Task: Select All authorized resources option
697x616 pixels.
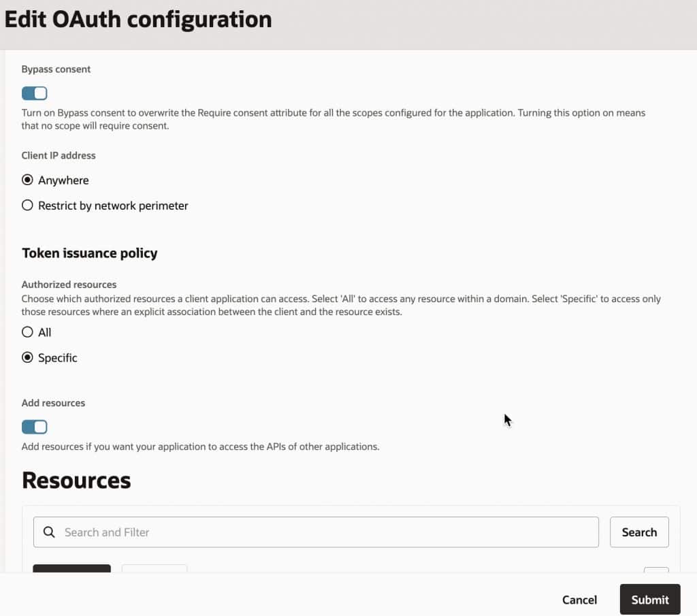Action: [28, 332]
